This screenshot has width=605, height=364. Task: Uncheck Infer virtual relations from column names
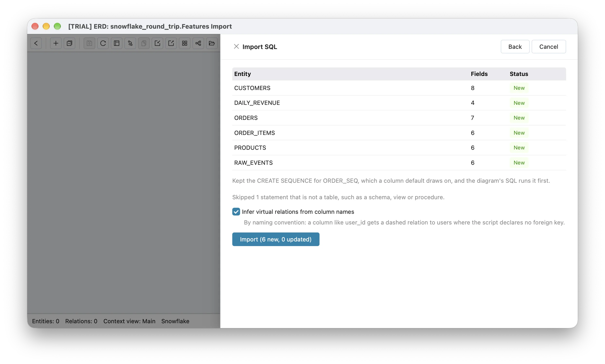(236, 212)
